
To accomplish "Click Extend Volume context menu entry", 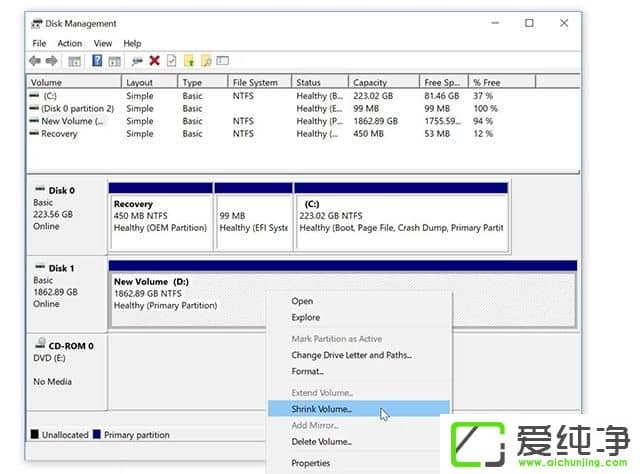I will click(359, 393).
